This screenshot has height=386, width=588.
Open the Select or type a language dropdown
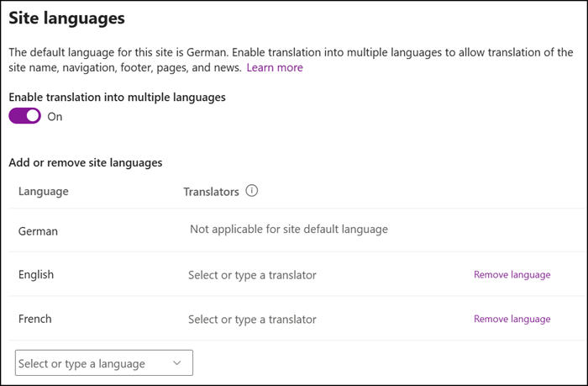pyautogui.click(x=104, y=362)
